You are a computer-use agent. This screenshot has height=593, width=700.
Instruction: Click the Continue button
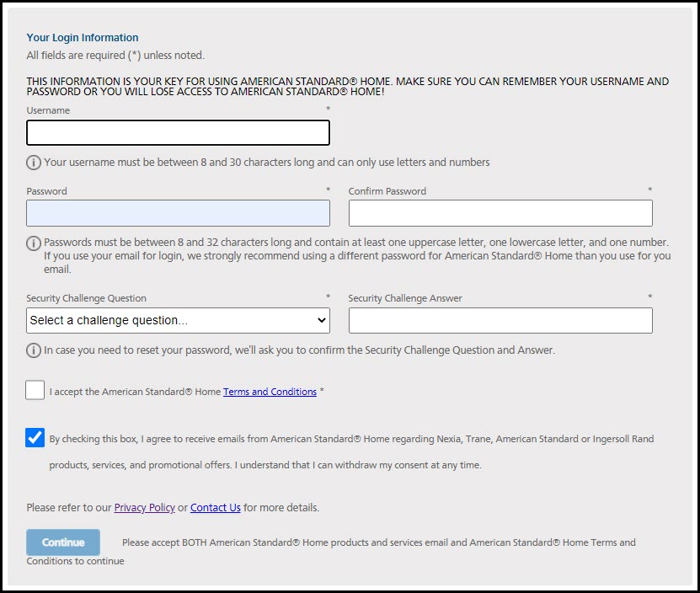(x=63, y=542)
